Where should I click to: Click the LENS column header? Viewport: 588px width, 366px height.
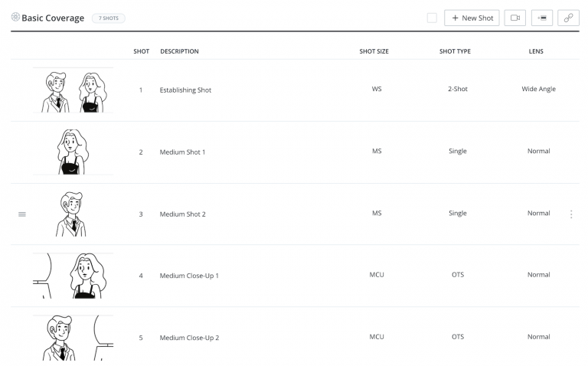(x=538, y=51)
